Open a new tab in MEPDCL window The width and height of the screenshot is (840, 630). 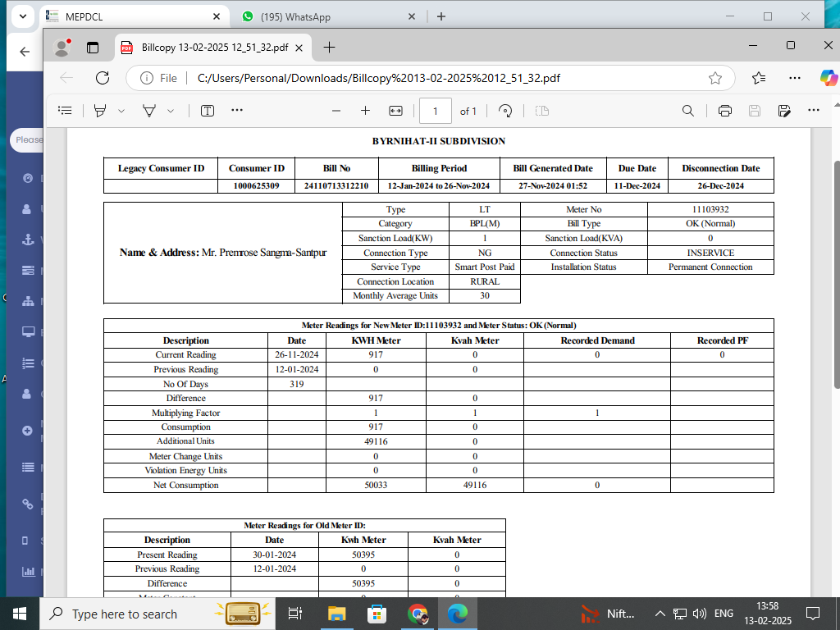click(x=441, y=16)
